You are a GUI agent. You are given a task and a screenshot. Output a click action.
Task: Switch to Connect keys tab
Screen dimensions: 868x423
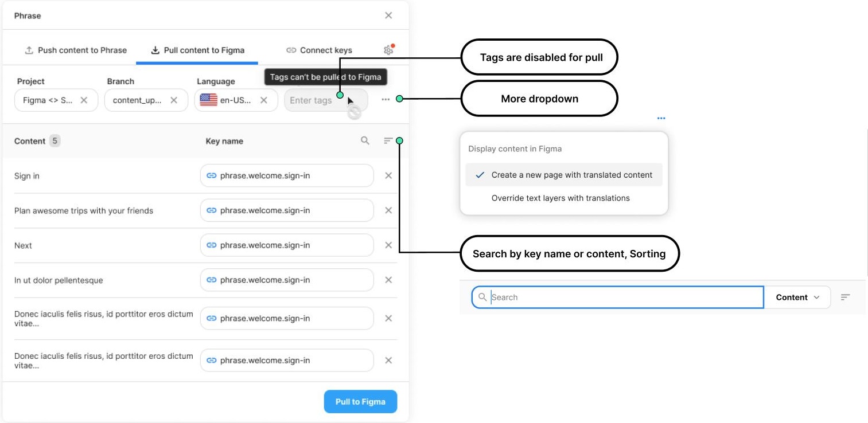pyautogui.click(x=319, y=50)
